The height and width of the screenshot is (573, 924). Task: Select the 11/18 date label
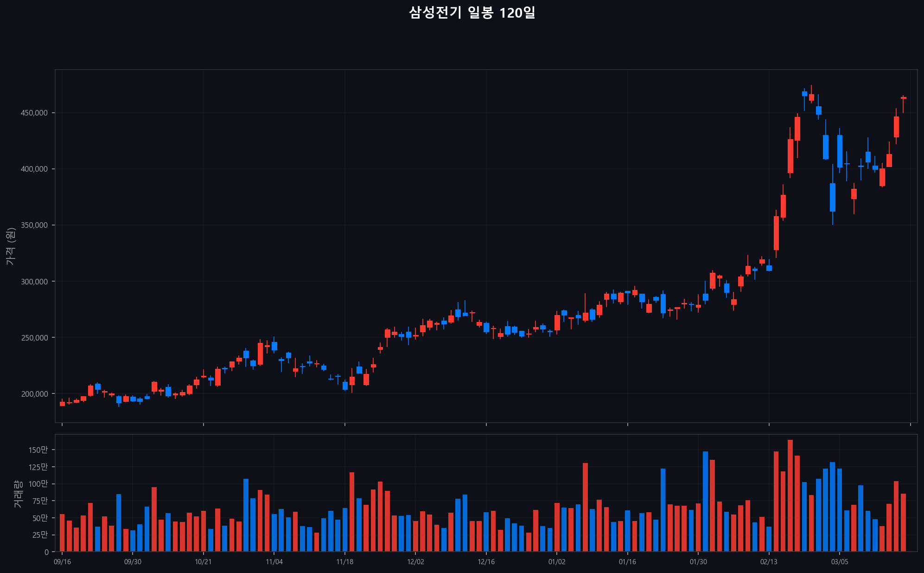point(344,562)
